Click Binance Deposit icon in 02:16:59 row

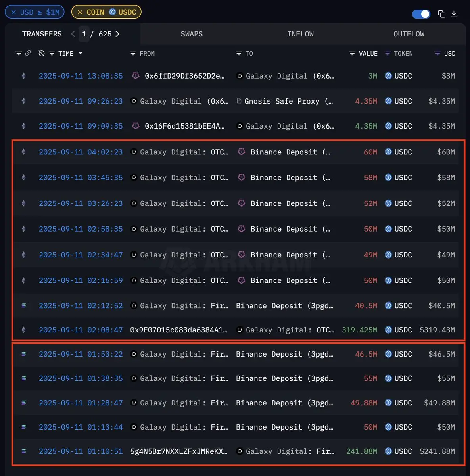pos(241,280)
